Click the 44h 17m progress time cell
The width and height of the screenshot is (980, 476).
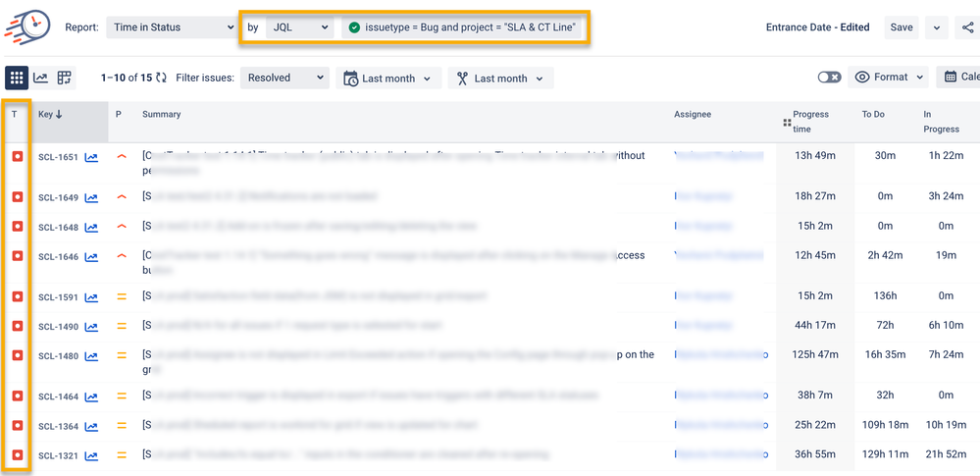[x=815, y=325]
